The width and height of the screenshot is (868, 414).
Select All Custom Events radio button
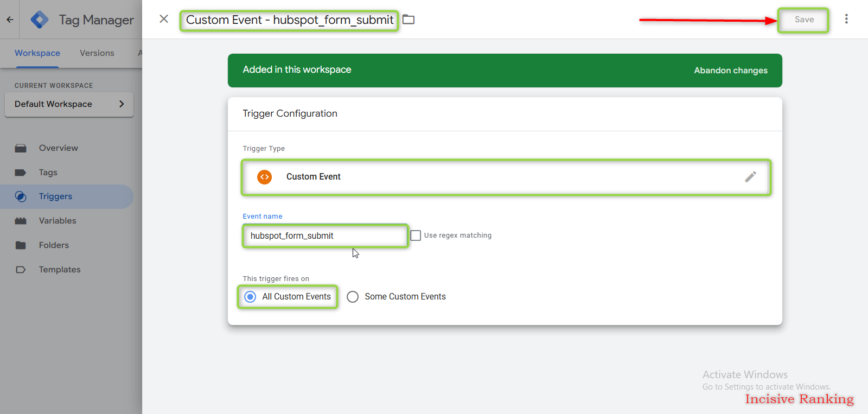250,297
